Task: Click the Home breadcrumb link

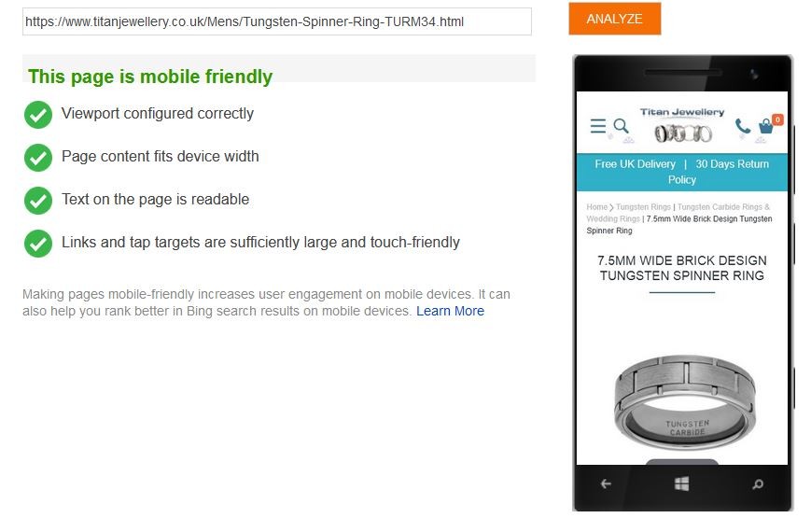Action: click(x=596, y=207)
